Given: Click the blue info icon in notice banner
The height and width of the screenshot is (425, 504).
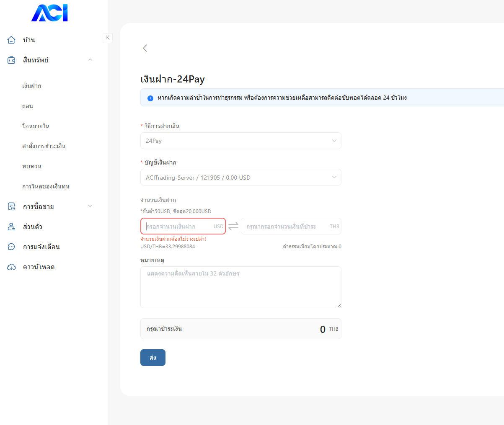Looking at the screenshot, I should click(x=150, y=98).
